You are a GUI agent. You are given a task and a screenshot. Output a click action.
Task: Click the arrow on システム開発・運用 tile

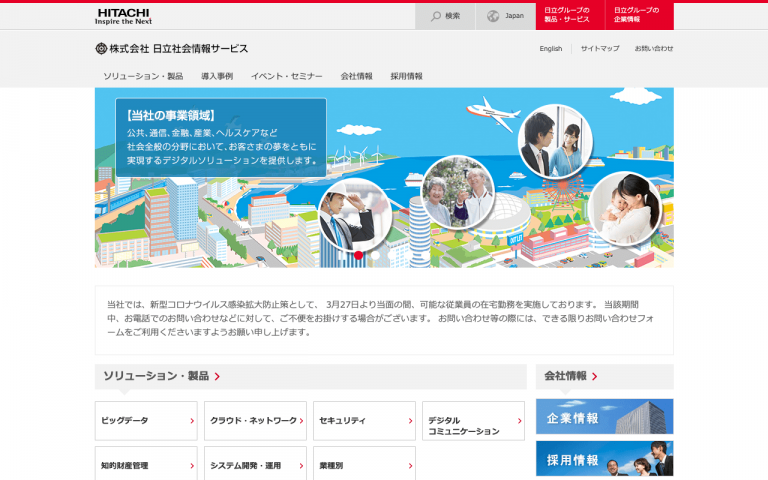(x=301, y=466)
